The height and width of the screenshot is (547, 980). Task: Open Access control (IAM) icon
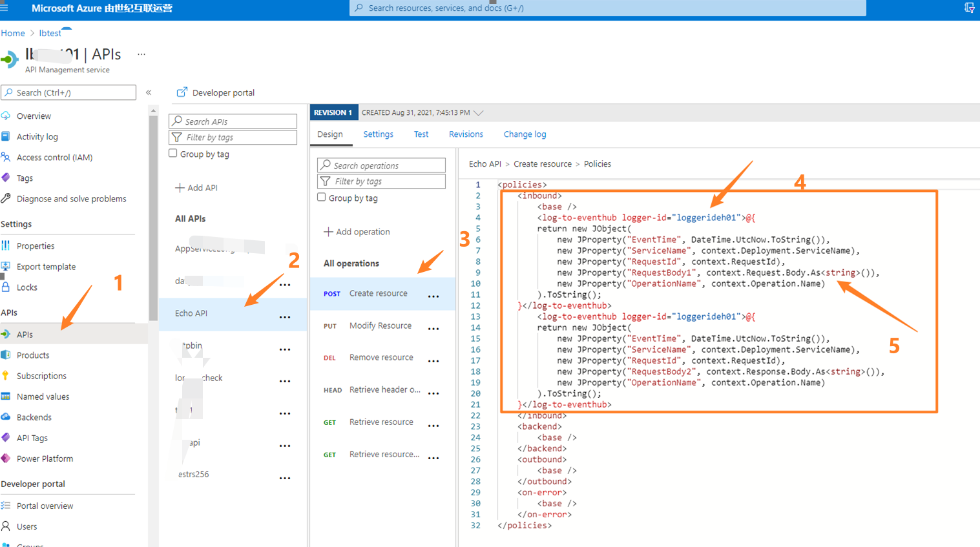click(6, 157)
